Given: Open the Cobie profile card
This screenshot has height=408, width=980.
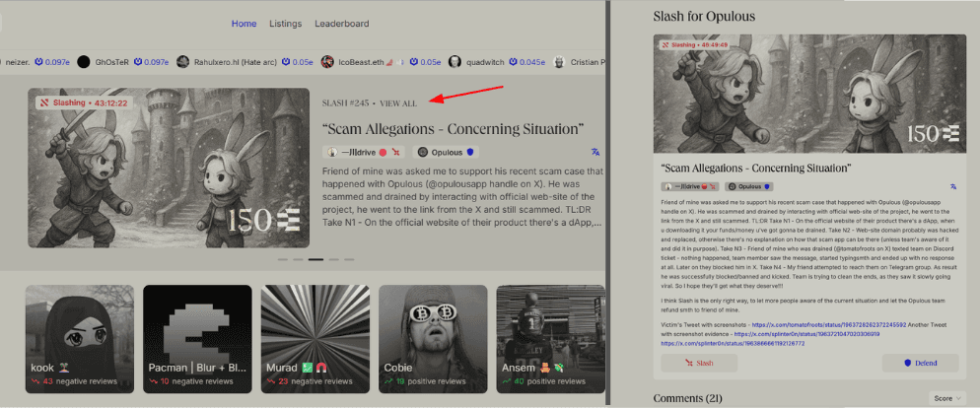Looking at the screenshot, I should click(432, 337).
